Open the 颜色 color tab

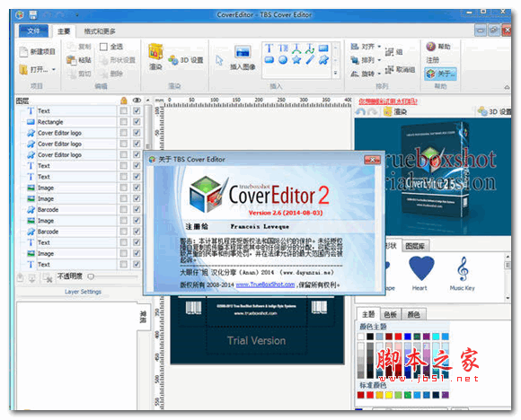point(414,314)
